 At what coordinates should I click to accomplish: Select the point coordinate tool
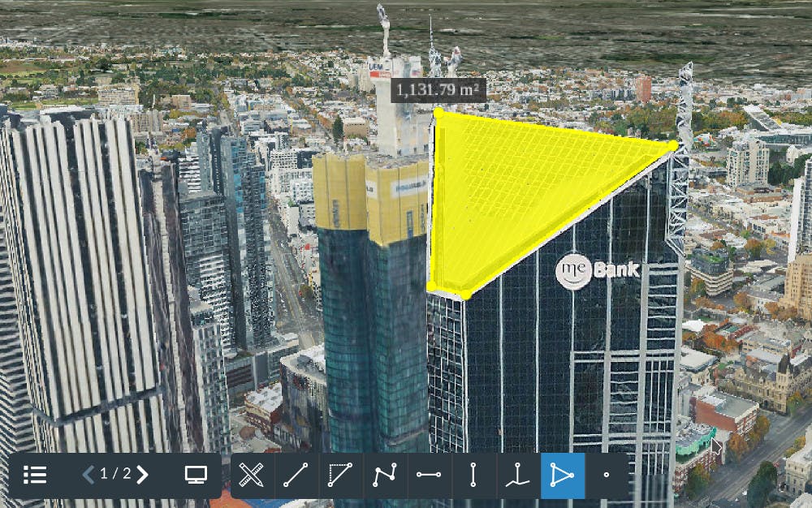(606, 476)
